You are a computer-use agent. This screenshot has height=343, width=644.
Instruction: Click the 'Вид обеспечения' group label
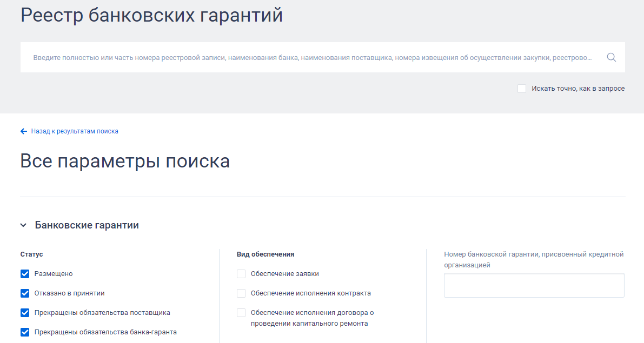265,254
